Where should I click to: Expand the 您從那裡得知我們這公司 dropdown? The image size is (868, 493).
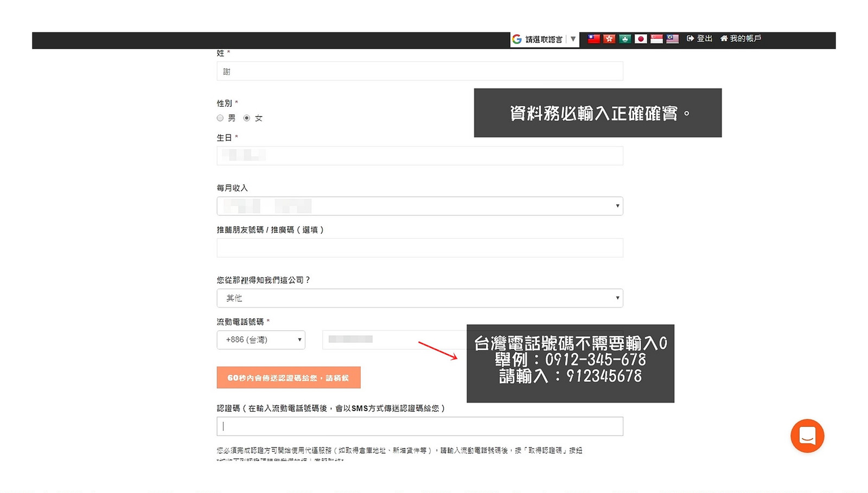point(419,298)
